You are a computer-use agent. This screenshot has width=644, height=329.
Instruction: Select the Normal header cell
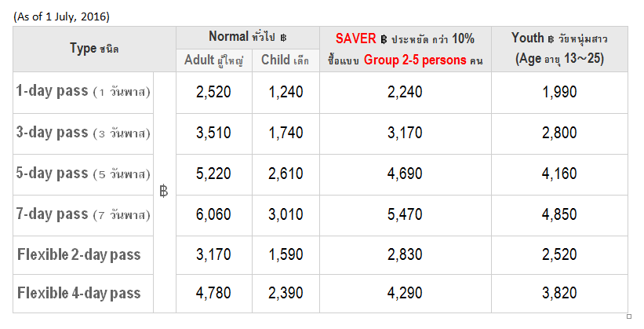click(248, 38)
